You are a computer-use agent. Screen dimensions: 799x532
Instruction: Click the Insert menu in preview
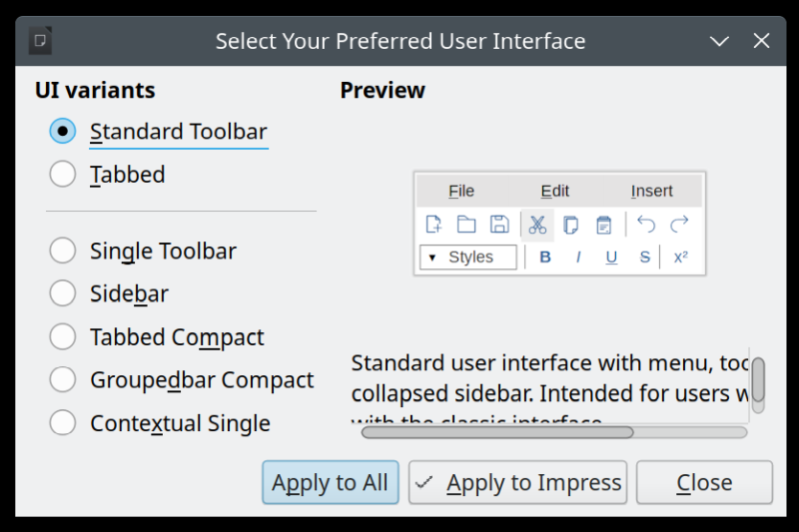click(651, 191)
